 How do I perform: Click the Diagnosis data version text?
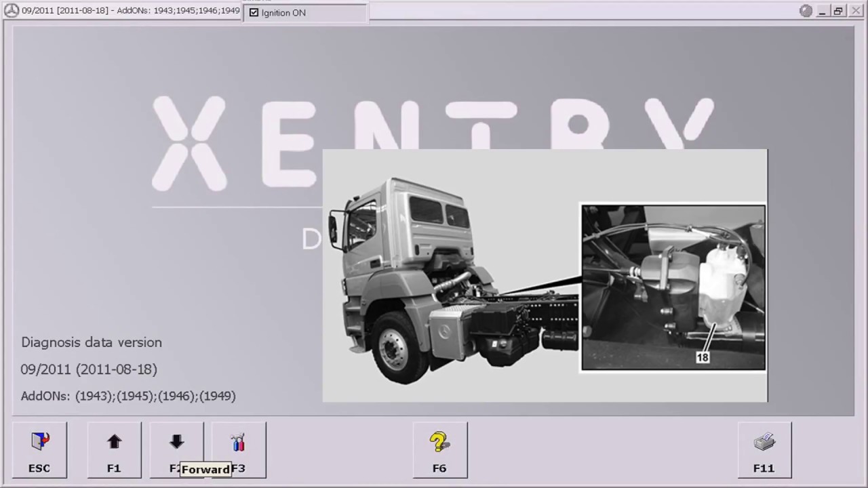point(92,342)
